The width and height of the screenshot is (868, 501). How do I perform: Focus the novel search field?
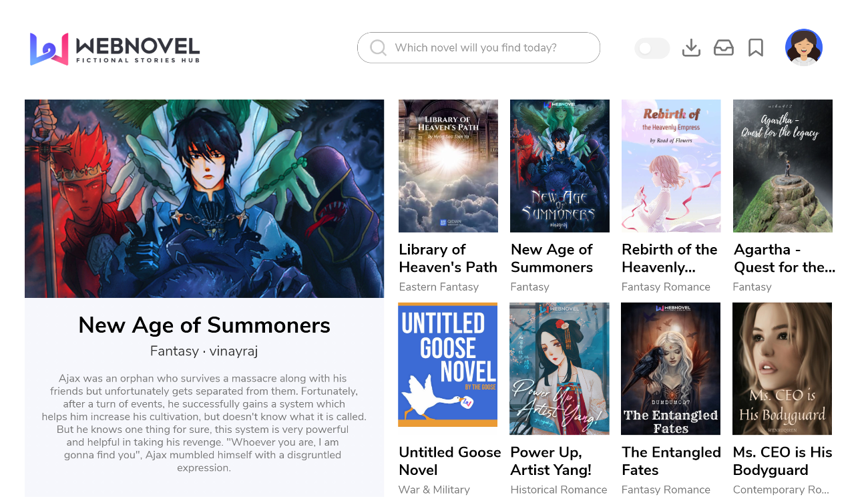click(479, 47)
